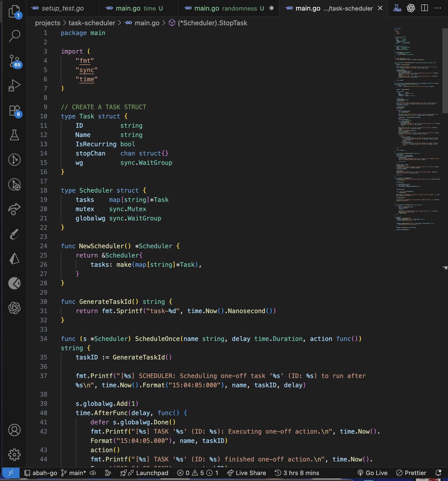The width and height of the screenshot is (448, 481).
Task: Click the IsRecurring field name
Action: point(96,144)
